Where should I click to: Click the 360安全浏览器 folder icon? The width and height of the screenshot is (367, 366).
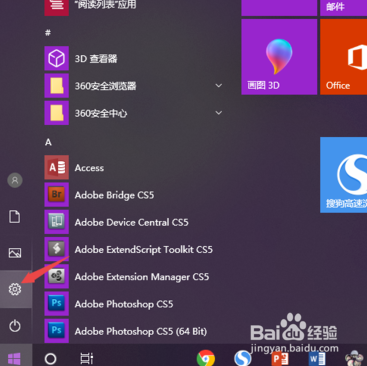(x=57, y=86)
